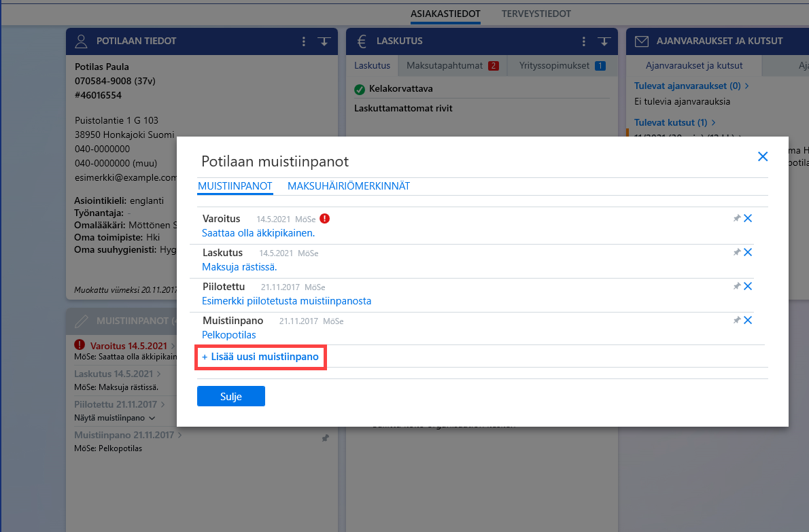The width and height of the screenshot is (809, 532).
Task: Open Laskutus panel three-dot menu
Action: coord(583,41)
